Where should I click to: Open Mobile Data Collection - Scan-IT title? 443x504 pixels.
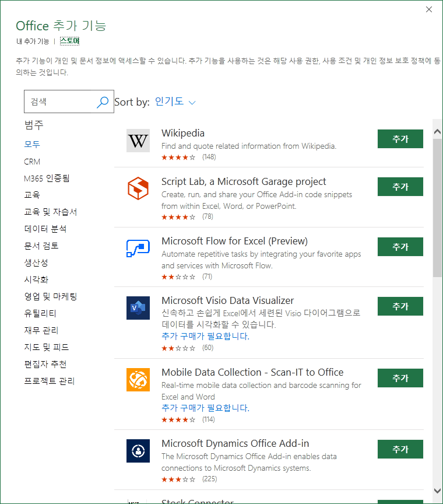[x=252, y=372]
